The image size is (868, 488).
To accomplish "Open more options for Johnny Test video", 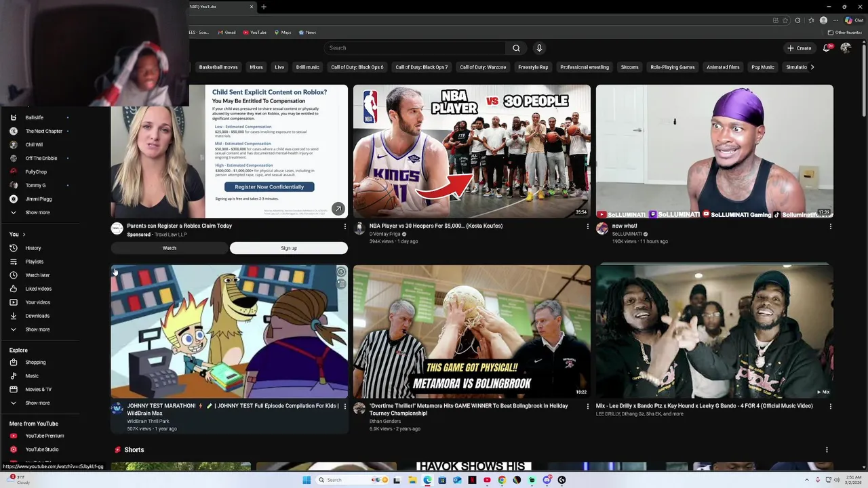I will 344,407.
